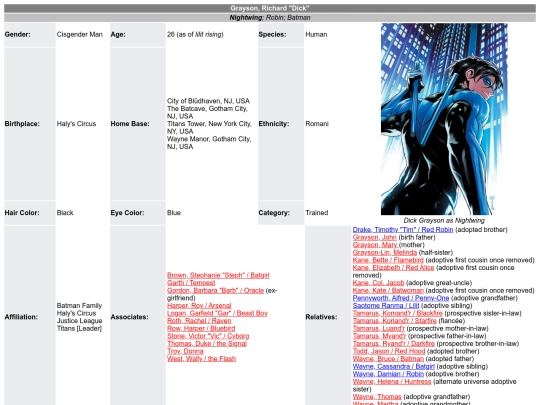Open the Grayson, John relative link
The width and height of the screenshot is (540, 405).
click(374, 237)
